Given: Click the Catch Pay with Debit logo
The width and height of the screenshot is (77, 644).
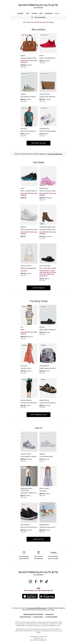Looking at the screenshot, I should pos(53,553).
